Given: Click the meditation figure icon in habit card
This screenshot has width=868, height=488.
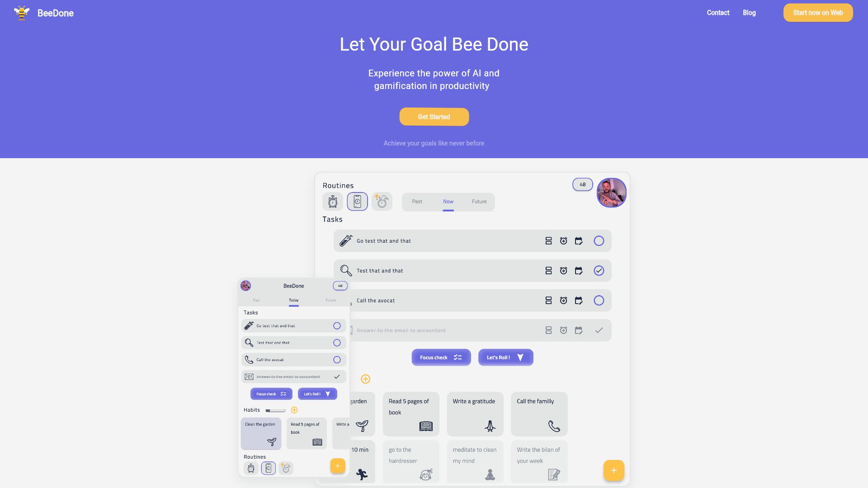Looking at the screenshot, I should [x=490, y=474].
